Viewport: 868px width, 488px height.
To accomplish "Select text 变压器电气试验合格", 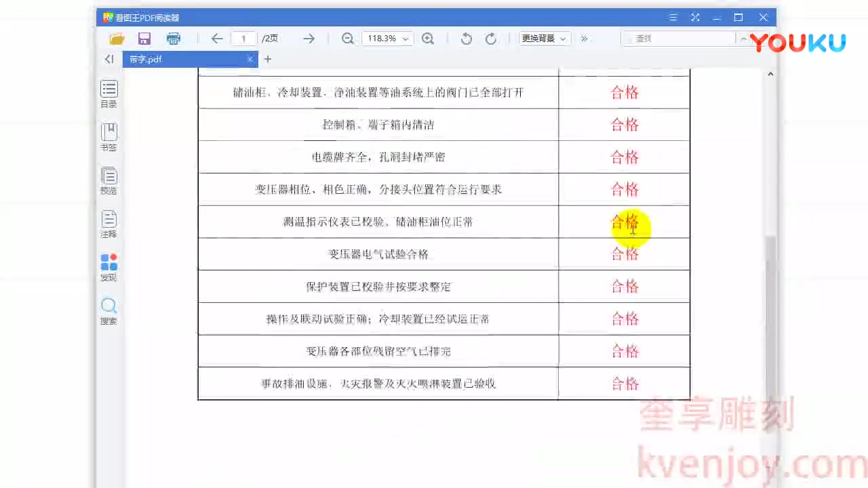I will (378, 254).
